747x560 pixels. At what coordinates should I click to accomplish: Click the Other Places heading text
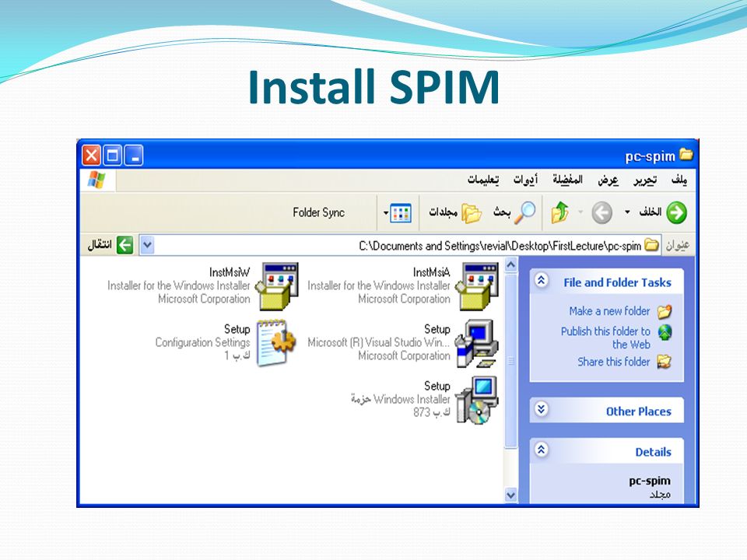(638, 411)
